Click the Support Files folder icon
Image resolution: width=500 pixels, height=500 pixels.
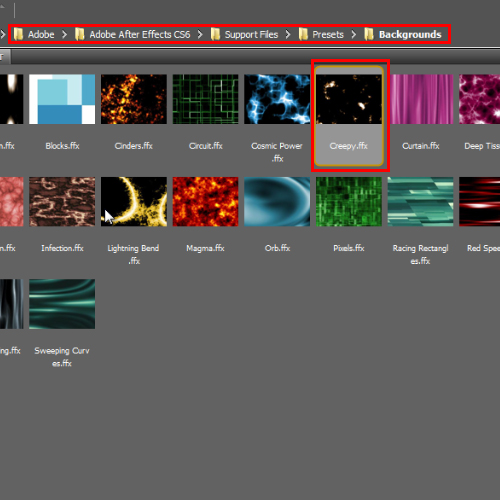(216, 34)
